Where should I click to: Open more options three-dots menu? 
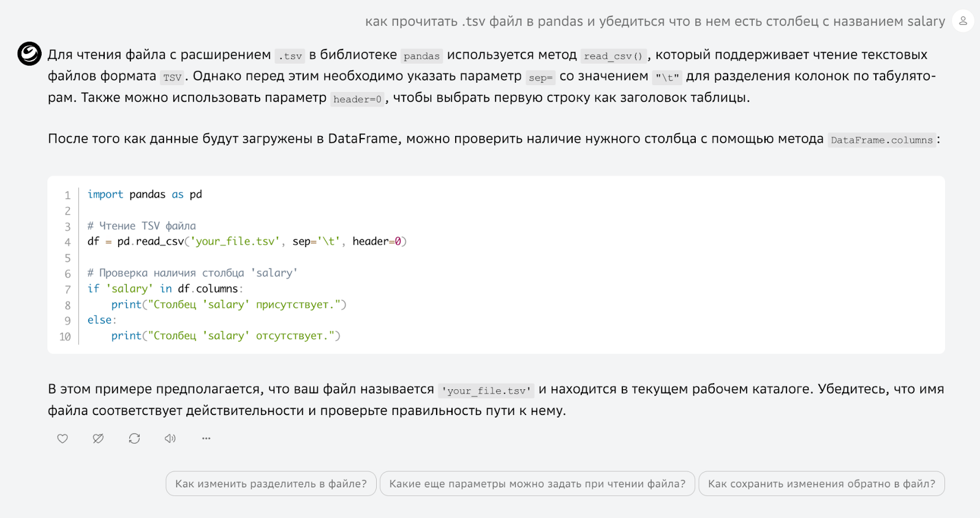point(206,438)
